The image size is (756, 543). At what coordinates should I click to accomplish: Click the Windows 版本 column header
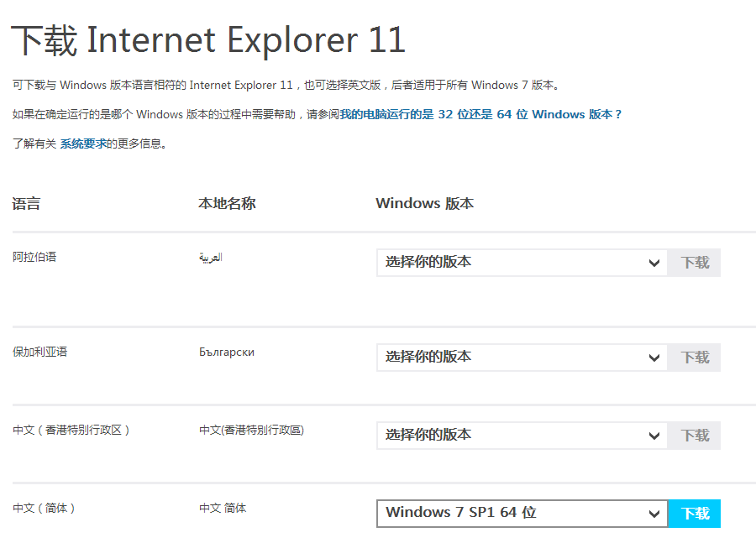(x=424, y=203)
